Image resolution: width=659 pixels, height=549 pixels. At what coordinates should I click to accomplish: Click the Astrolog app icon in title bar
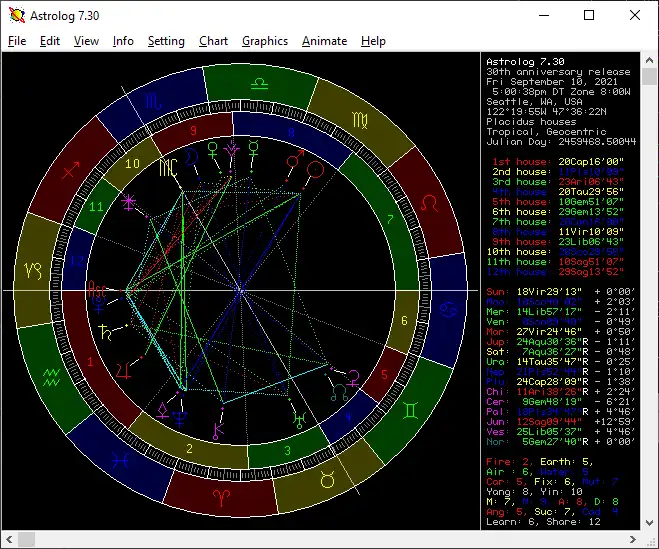coord(17,16)
